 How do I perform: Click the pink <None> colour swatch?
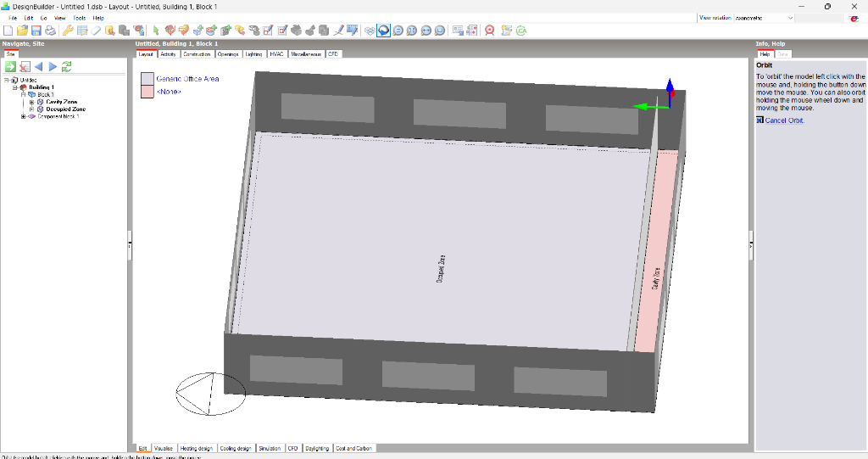tap(147, 92)
